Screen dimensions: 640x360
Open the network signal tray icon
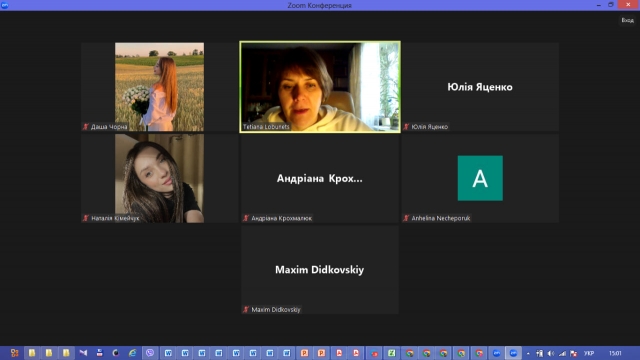point(562,353)
